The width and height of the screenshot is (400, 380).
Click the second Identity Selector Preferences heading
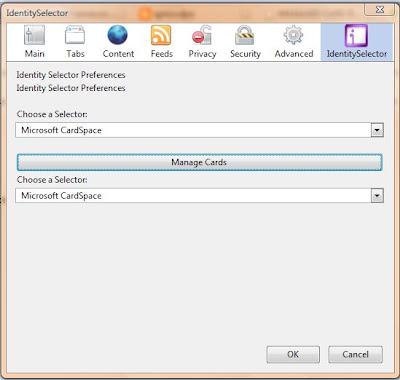(x=71, y=88)
